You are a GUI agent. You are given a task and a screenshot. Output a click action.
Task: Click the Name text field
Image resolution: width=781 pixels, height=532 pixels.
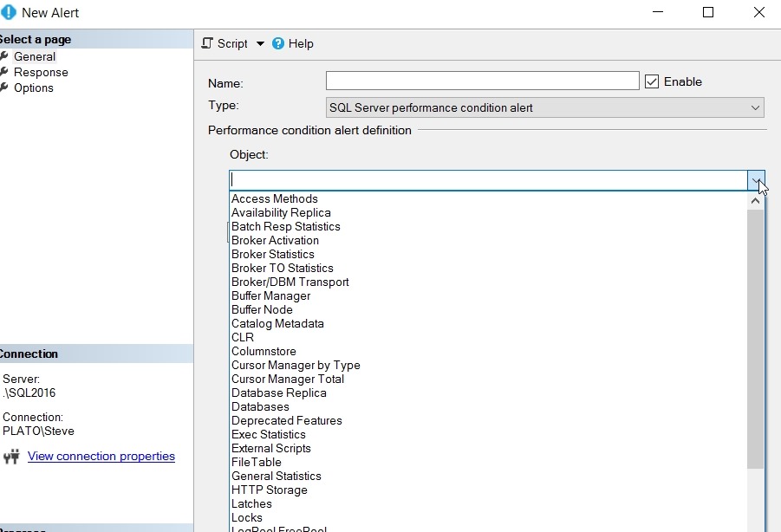482,81
